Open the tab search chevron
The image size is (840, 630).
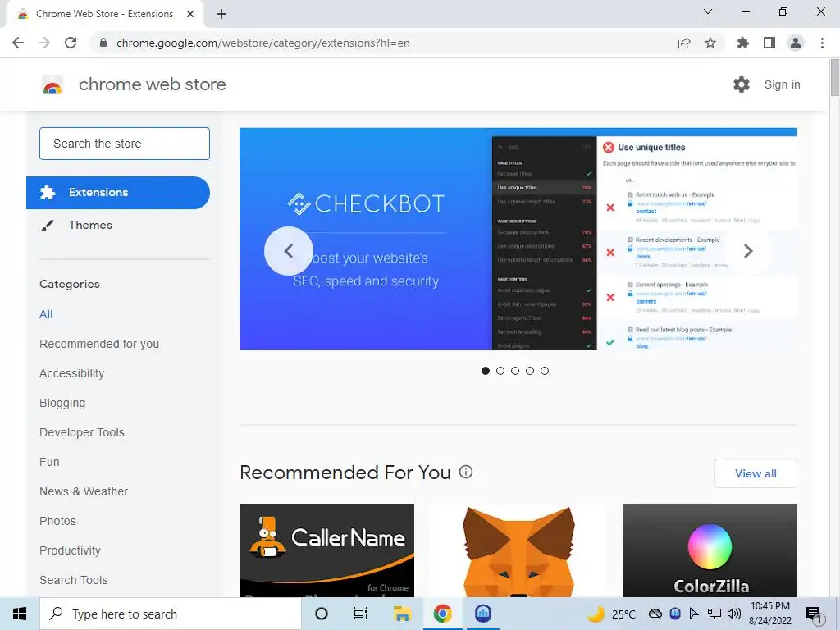click(708, 11)
